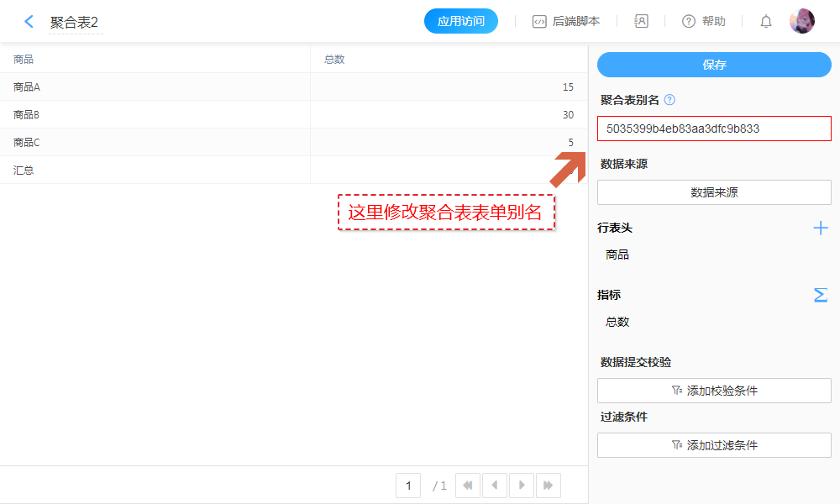Click 添加校验条件 button

[x=714, y=391]
